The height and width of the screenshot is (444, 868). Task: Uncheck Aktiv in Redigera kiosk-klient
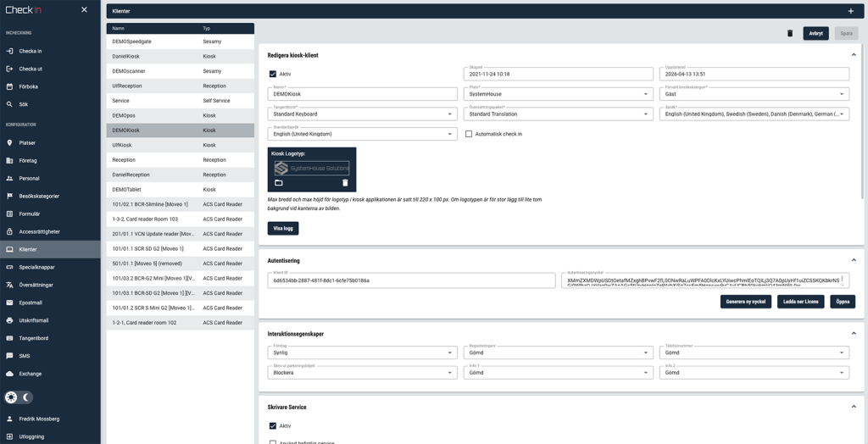[x=272, y=74]
